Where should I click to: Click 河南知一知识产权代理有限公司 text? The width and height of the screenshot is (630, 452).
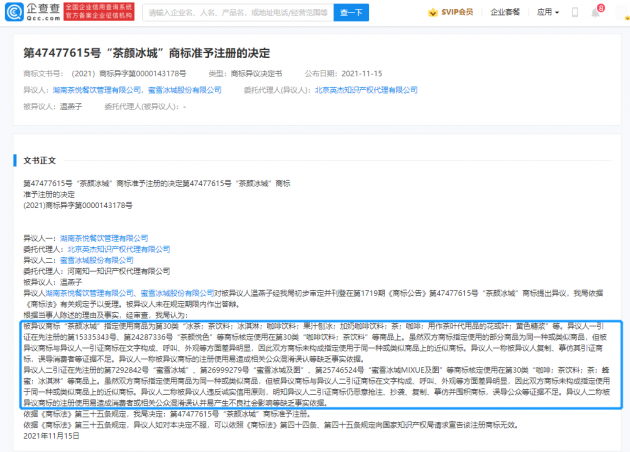pyautogui.click(x=119, y=271)
